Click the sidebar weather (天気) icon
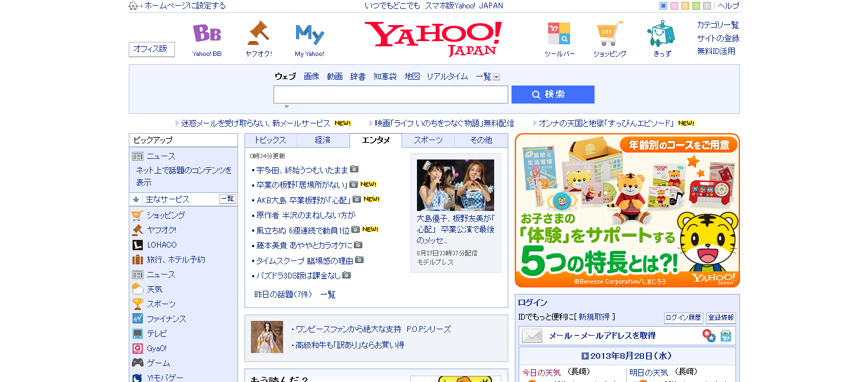This screenshot has width=868, height=382. click(137, 289)
